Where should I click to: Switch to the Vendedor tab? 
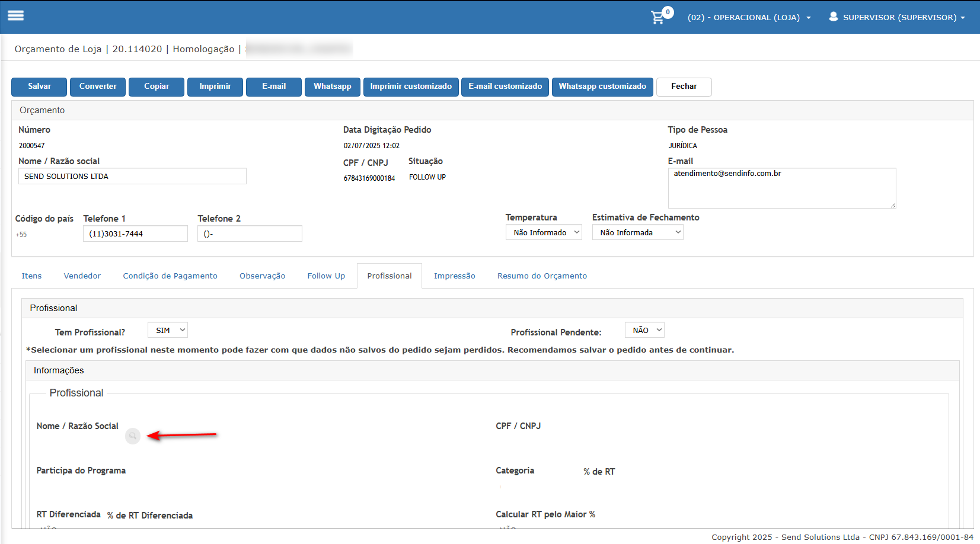click(82, 276)
